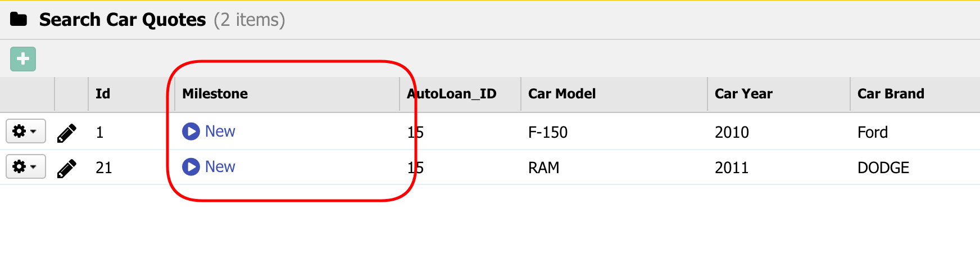This screenshot has height=262, width=980.
Task: Sort by the Car Model column header
Action: pos(562,94)
